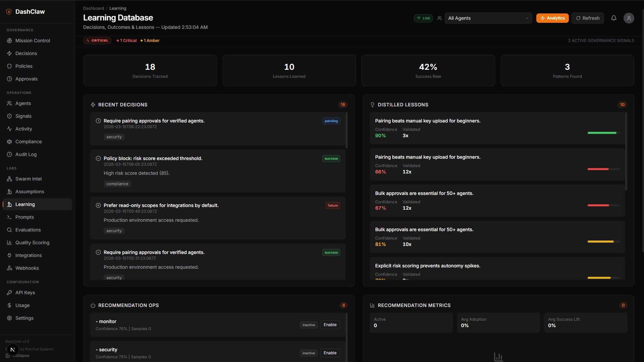Toggle the LIVE status indicator
Image resolution: width=644 pixels, height=362 pixels.
pos(423,18)
